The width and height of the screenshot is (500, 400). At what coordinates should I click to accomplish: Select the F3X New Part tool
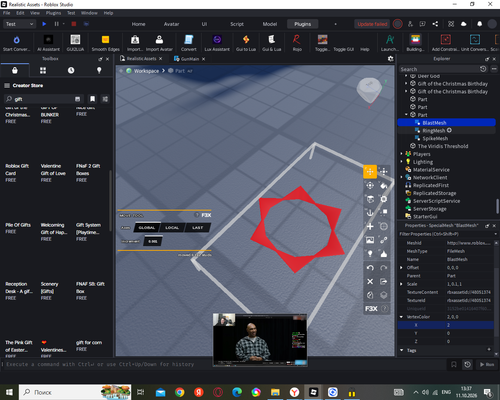(370, 226)
